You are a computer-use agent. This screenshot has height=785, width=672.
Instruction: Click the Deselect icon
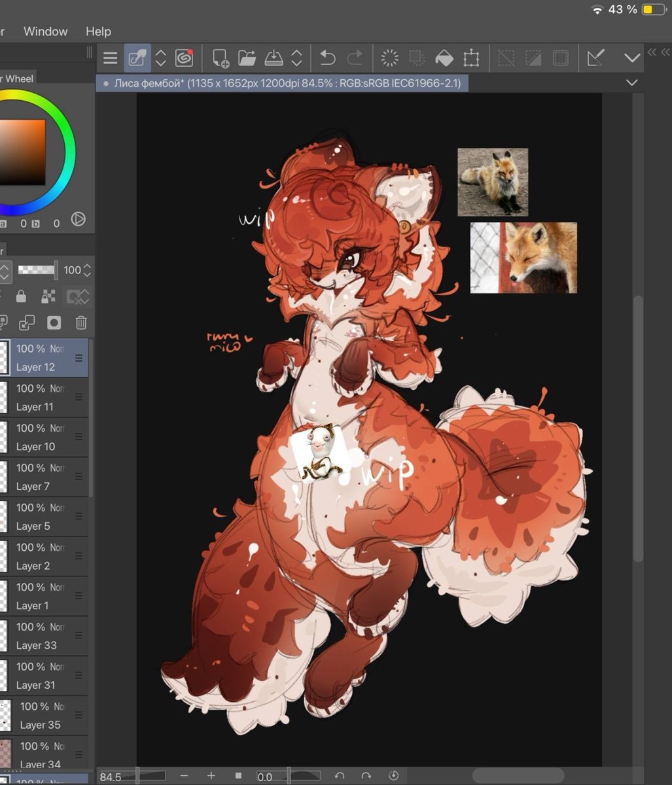[506, 58]
